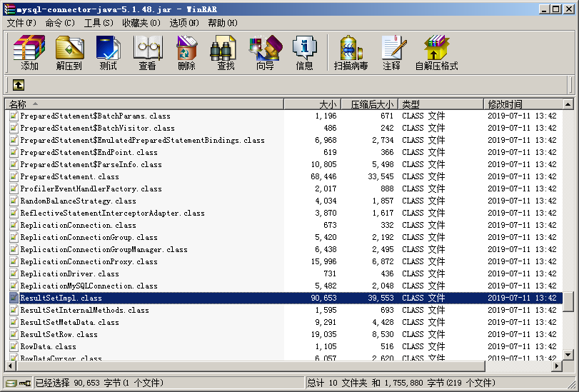Run the Test (测试) archive tool
Screen dimensions: 579x392
coord(108,52)
